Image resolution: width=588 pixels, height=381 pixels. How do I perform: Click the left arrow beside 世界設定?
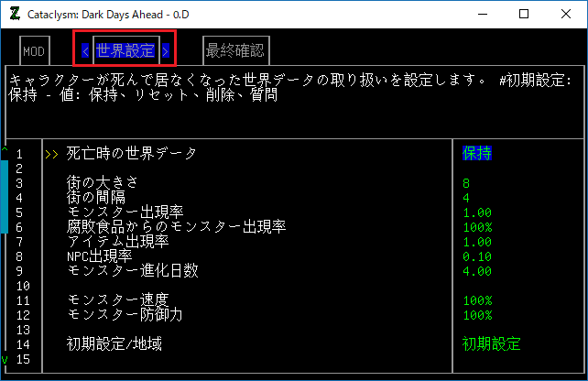pyautogui.click(x=85, y=51)
